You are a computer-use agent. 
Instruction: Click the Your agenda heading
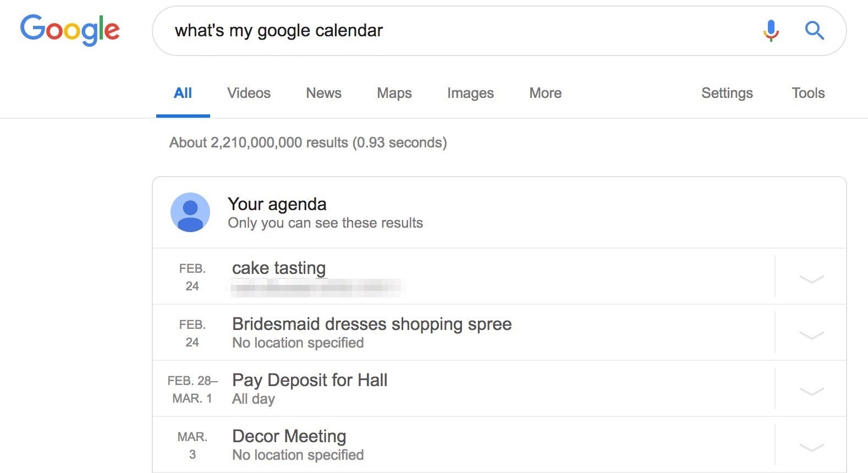click(x=277, y=204)
